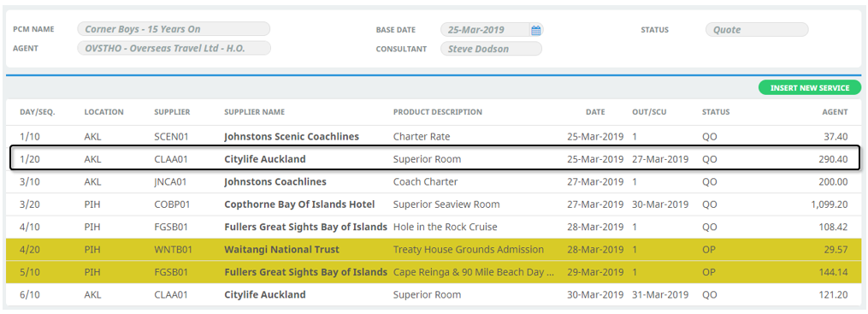Sort by the Day/Seq. column header
The image size is (868, 314).
coord(38,112)
